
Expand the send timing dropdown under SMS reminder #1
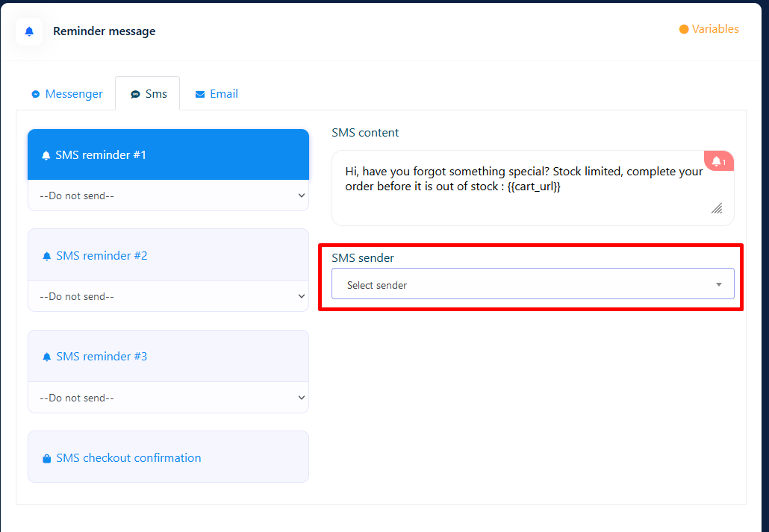pyautogui.click(x=168, y=195)
